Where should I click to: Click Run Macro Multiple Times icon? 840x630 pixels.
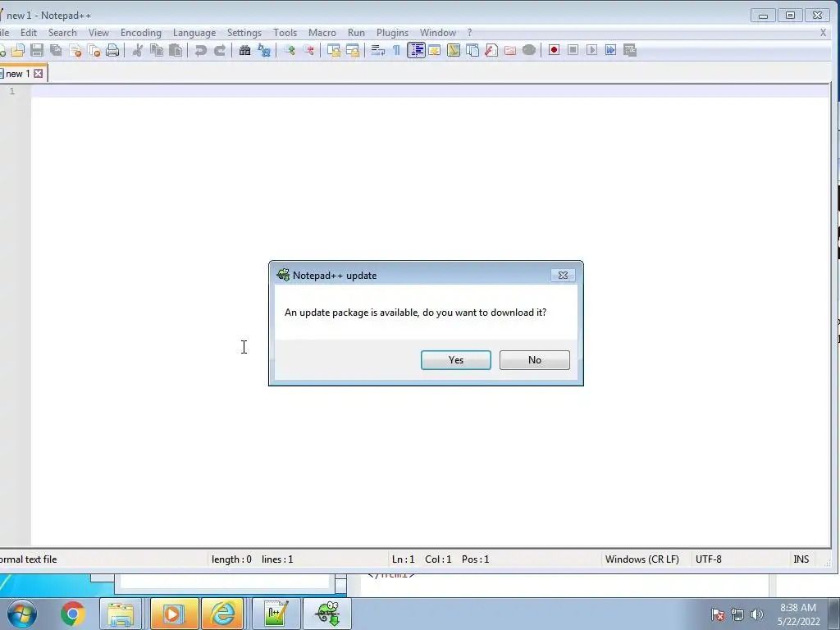click(610, 50)
